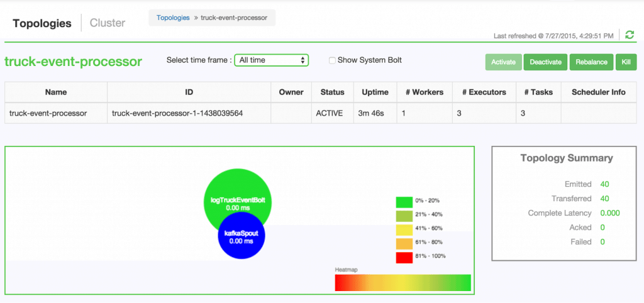Click the 21% - 40% legend swatch
Viewport: 644px width, 303px height.
click(404, 216)
